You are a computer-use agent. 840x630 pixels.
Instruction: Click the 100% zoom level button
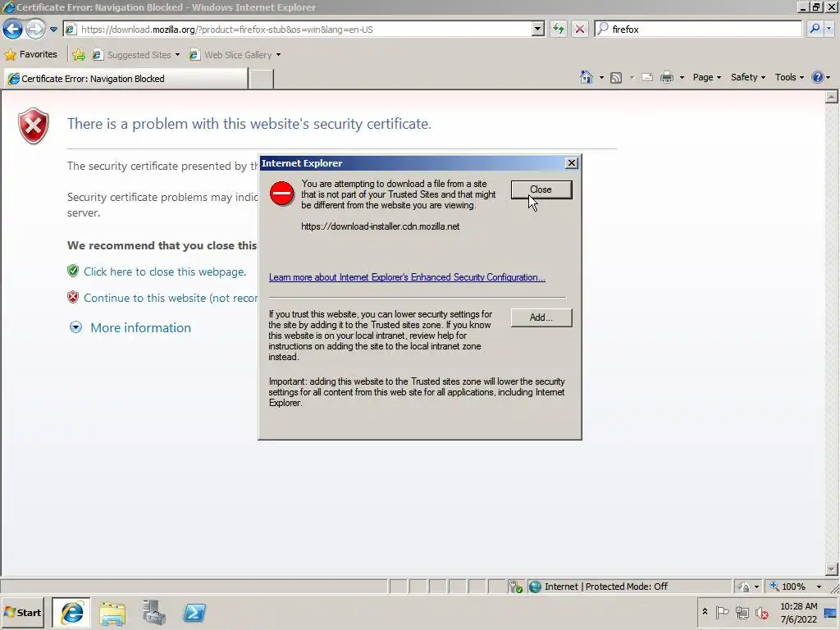click(788, 587)
